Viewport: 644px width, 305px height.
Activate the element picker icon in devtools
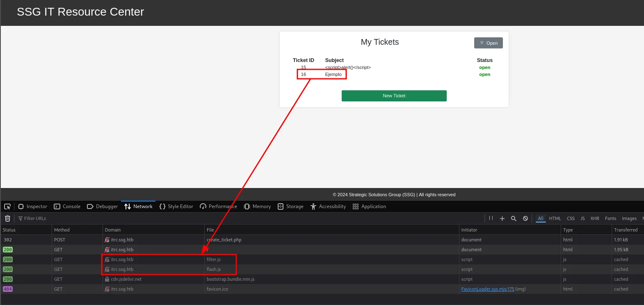click(x=7, y=206)
